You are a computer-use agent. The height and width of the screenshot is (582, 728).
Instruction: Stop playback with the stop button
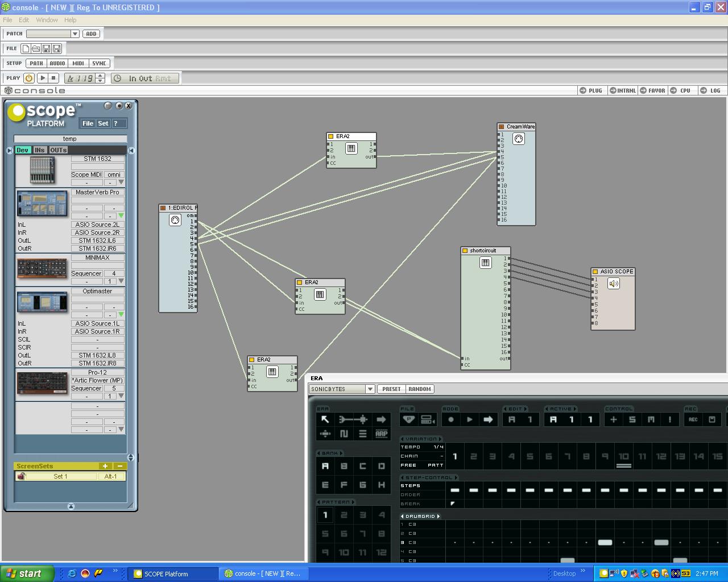53,78
